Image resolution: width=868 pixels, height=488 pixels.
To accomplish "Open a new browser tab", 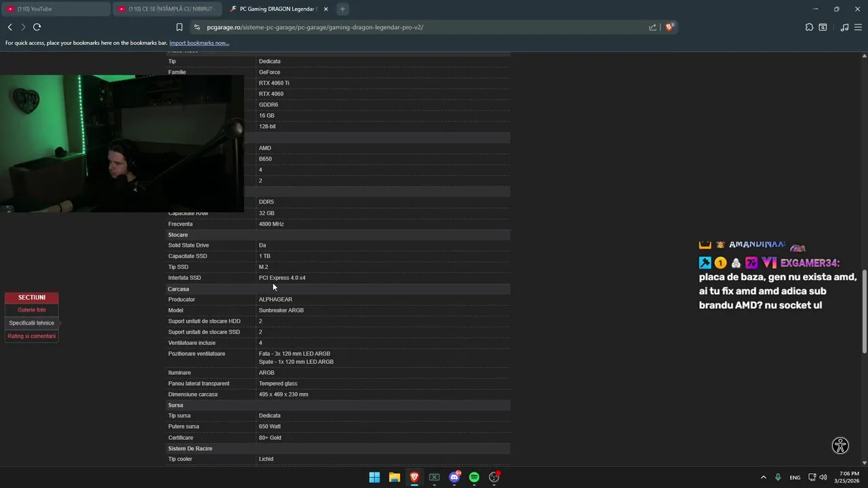I will [x=342, y=9].
